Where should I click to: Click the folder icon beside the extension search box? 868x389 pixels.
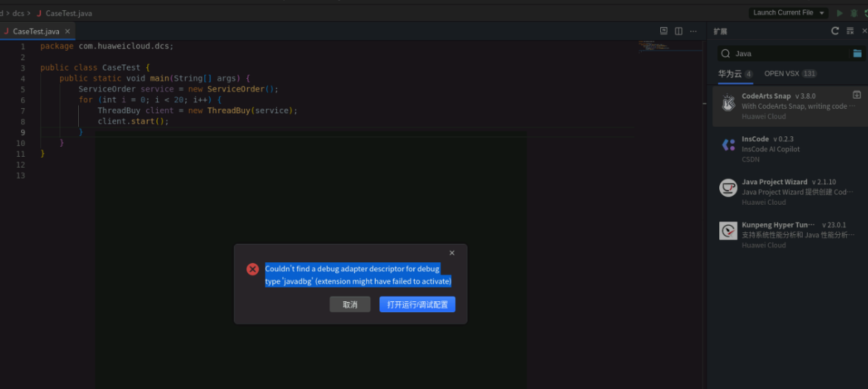pos(857,53)
